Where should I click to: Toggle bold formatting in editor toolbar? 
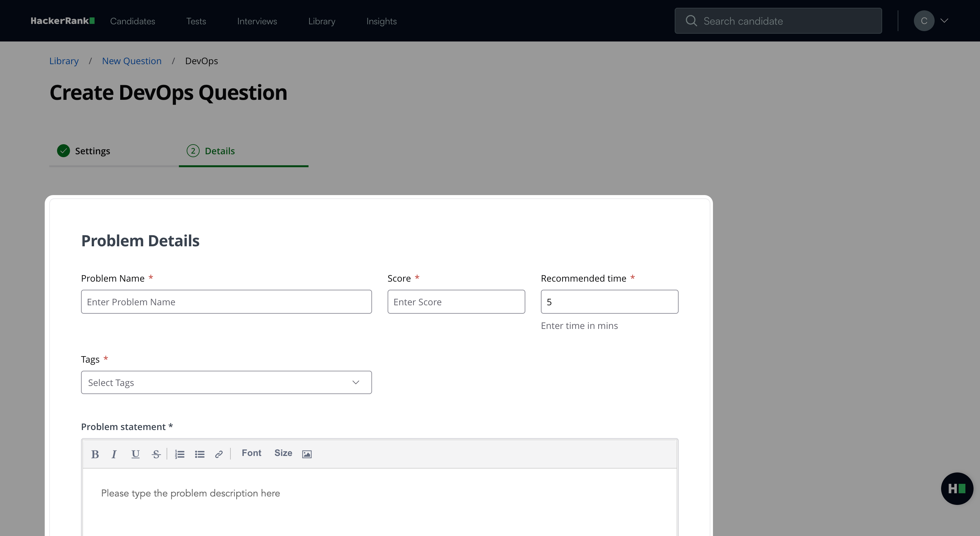[x=95, y=454]
